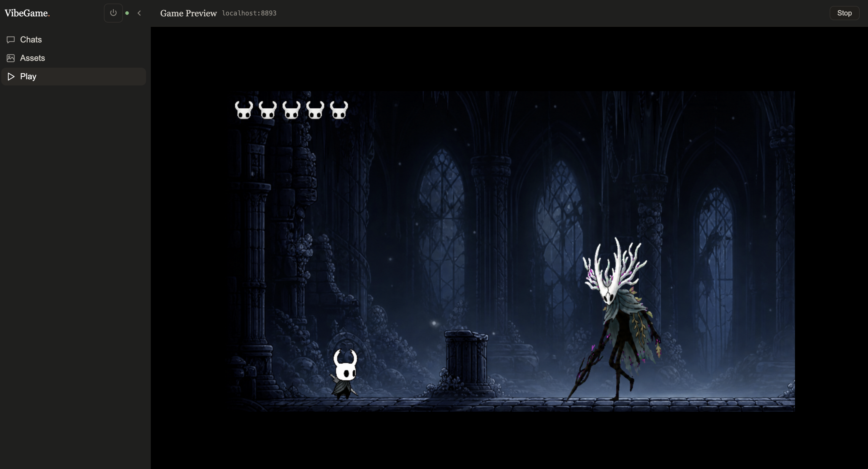Stop the game preview
Image resolution: width=868 pixels, height=469 pixels.
pyautogui.click(x=844, y=13)
